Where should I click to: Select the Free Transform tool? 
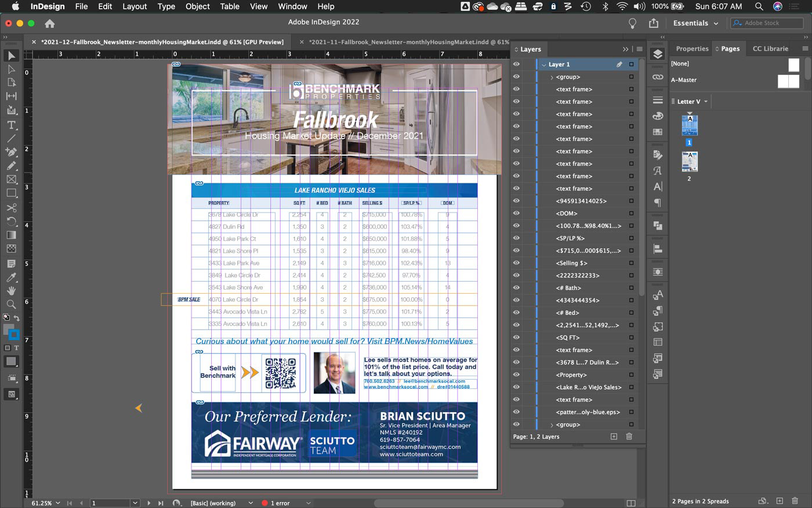[12, 221]
